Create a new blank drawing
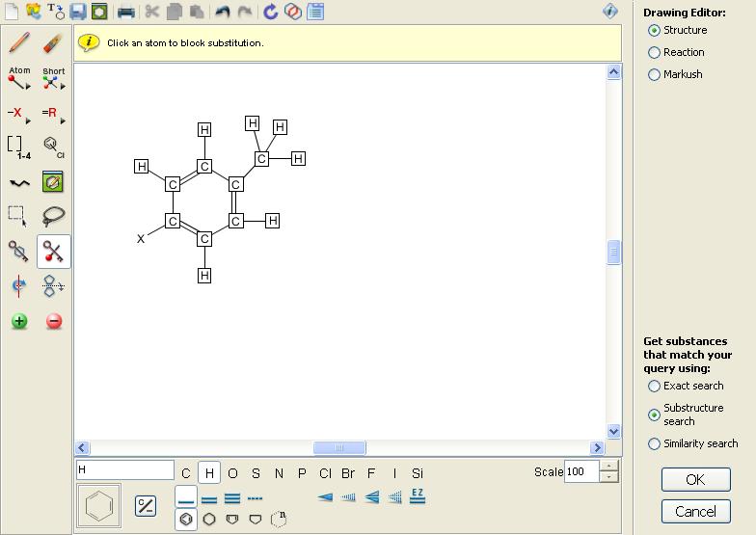This screenshot has height=535, width=756. click(x=12, y=12)
